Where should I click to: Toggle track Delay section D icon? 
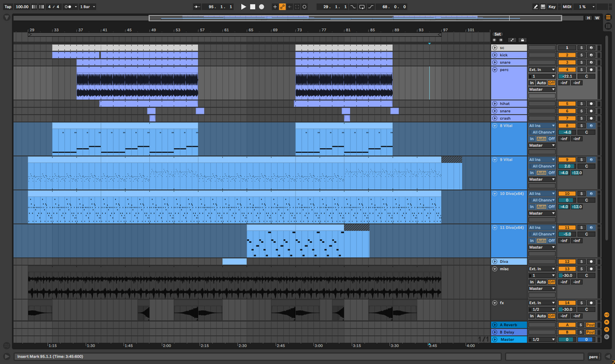click(607, 337)
